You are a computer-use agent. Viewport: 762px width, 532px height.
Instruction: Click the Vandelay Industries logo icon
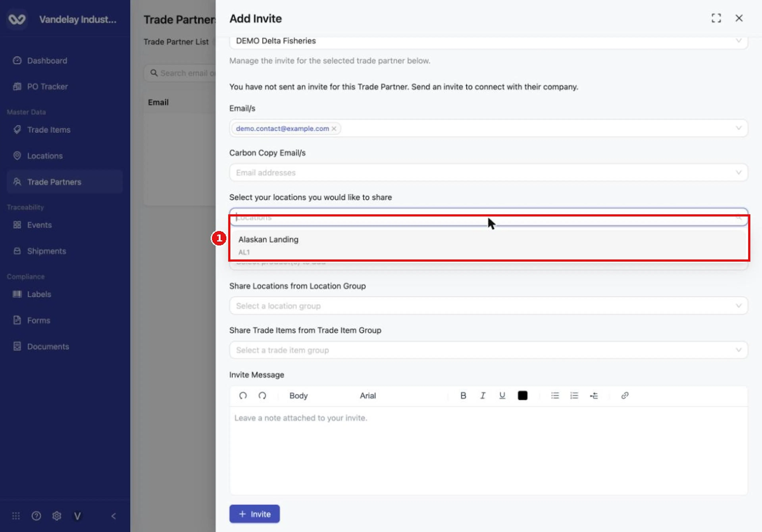17,19
